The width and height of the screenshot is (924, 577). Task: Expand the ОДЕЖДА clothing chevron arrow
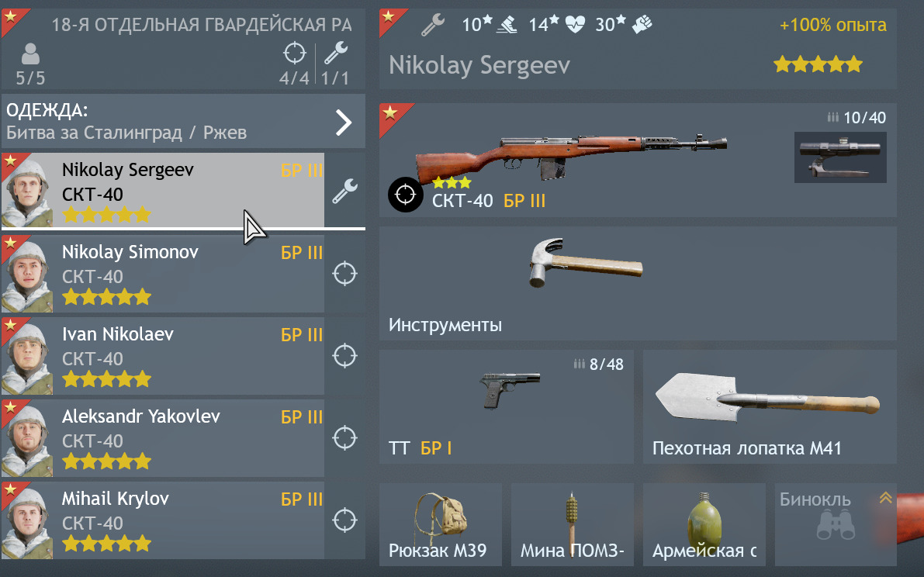pyautogui.click(x=344, y=123)
